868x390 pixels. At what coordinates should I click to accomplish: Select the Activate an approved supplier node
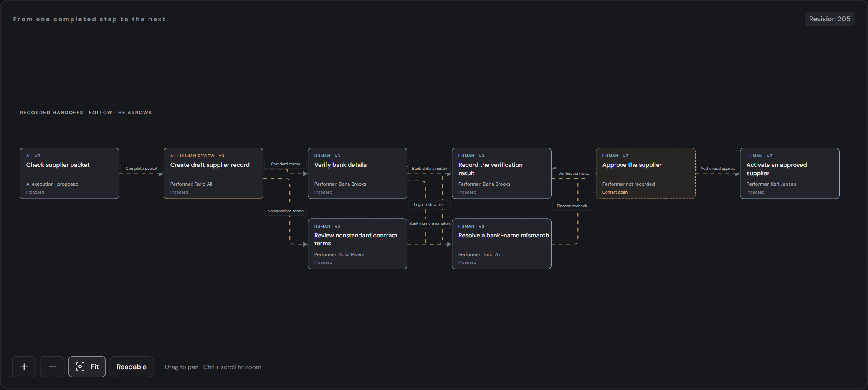pos(790,174)
